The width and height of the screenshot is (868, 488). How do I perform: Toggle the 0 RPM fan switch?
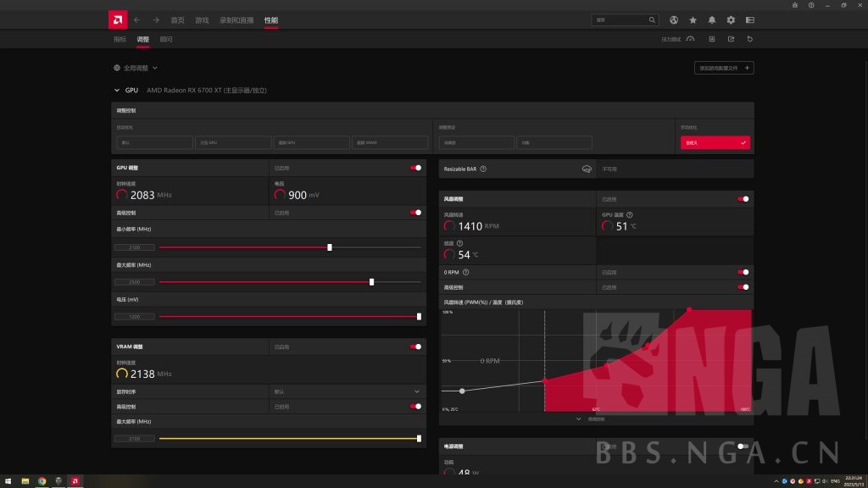tap(743, 272)
